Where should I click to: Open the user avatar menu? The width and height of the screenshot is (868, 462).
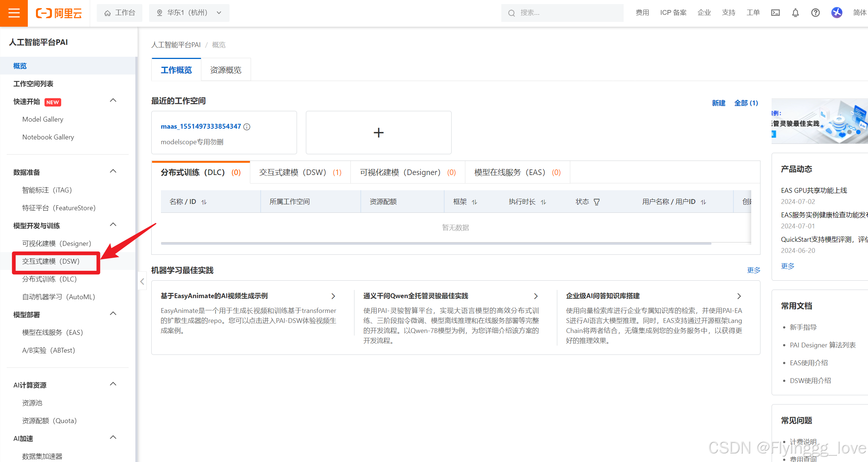pos(836,13)
